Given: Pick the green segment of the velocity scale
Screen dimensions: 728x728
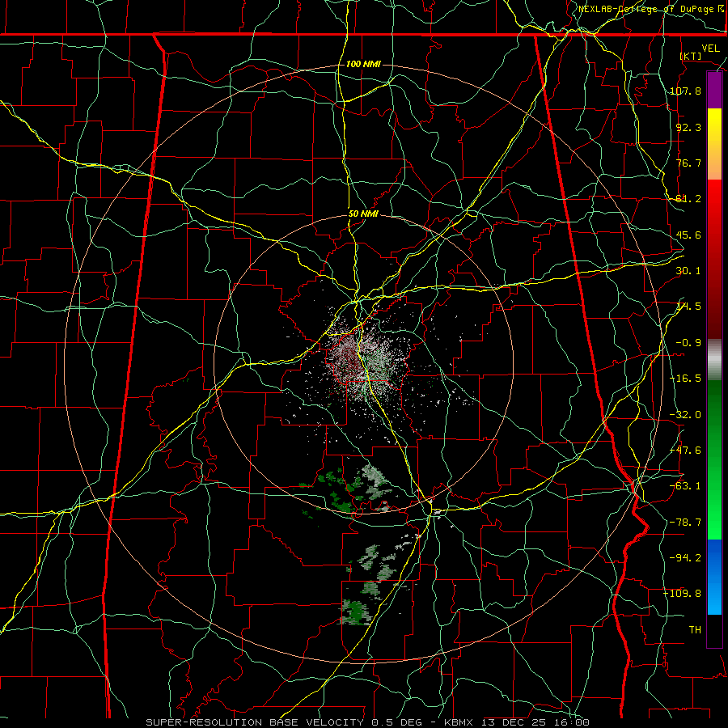Looking at the screenshot, I should (714, 459).
